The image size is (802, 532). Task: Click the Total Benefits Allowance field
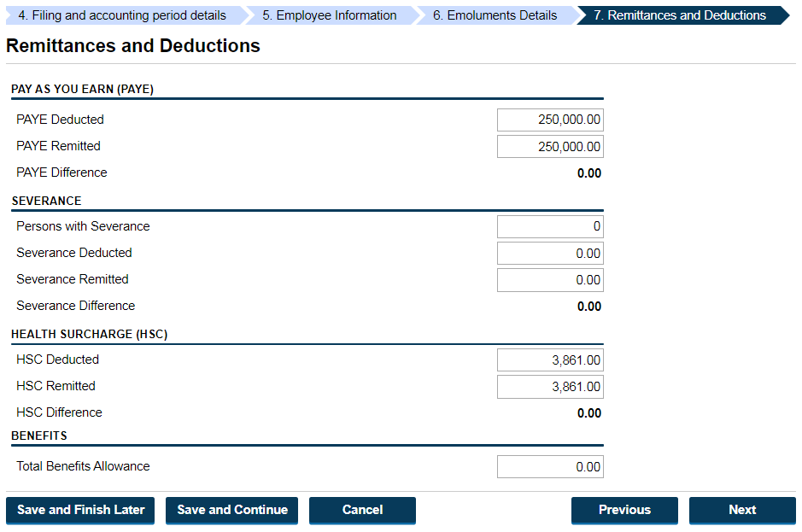(550, 467)
